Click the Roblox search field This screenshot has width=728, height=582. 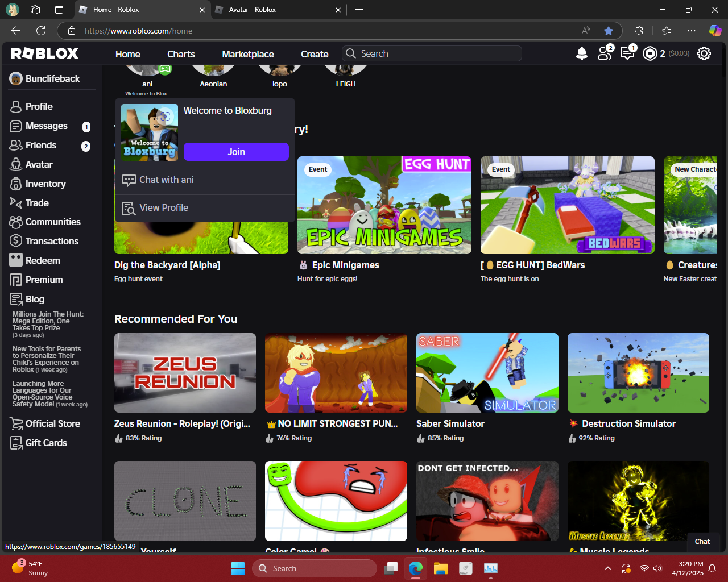432,53
